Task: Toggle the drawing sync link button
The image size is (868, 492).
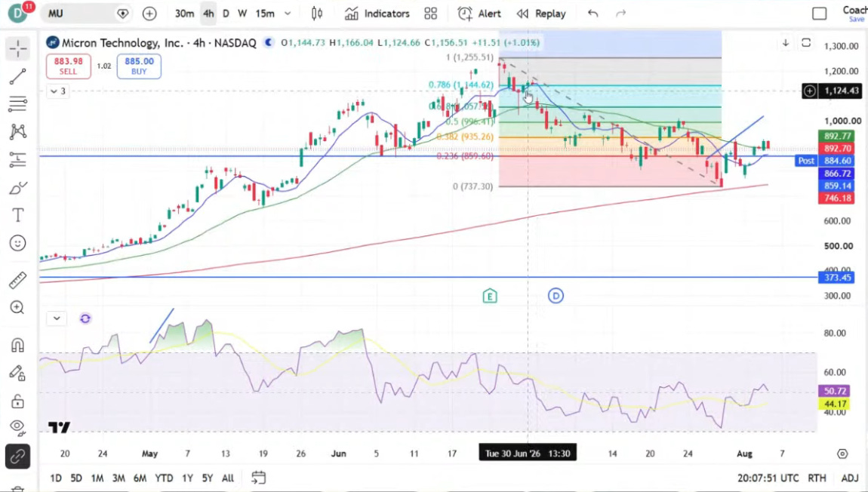Action: pyautogui.click(x=17, y=457)
